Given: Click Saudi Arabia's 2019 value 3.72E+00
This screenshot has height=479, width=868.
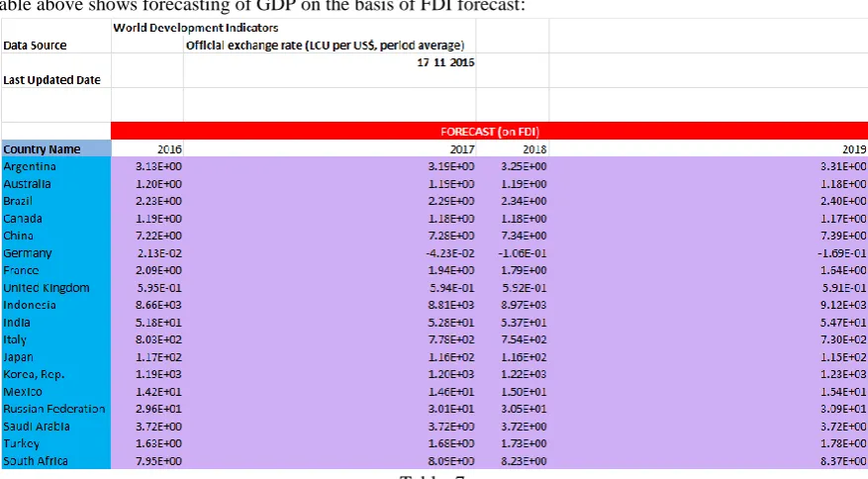Looking at the screenshot, I should 843,427.
